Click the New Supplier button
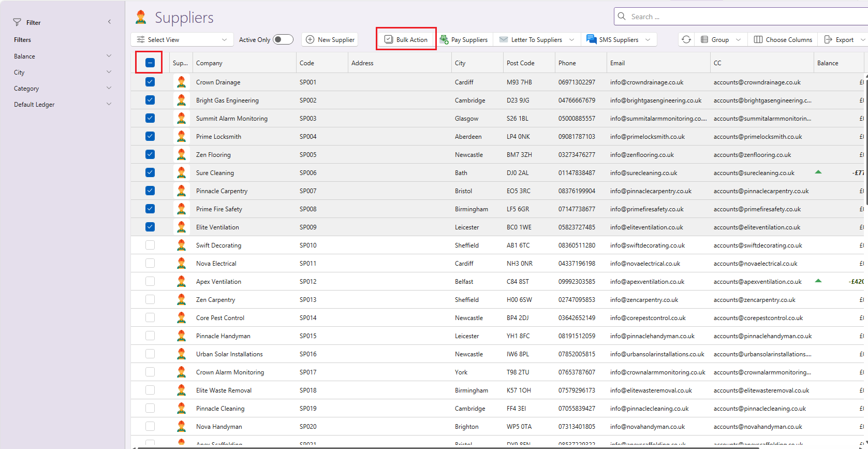This screenshot has width=868, height=449. [x=330, y=40]
